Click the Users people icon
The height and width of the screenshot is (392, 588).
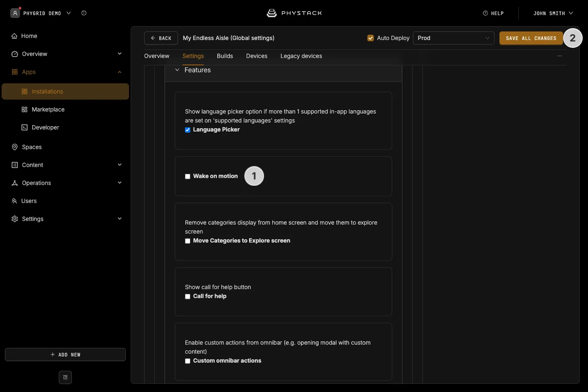coord(14,201)
